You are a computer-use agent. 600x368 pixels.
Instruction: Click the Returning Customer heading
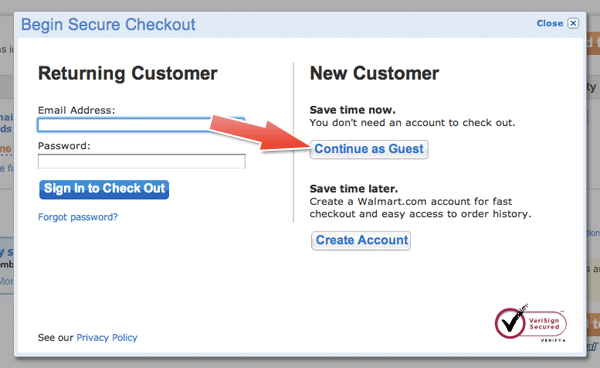128,73
